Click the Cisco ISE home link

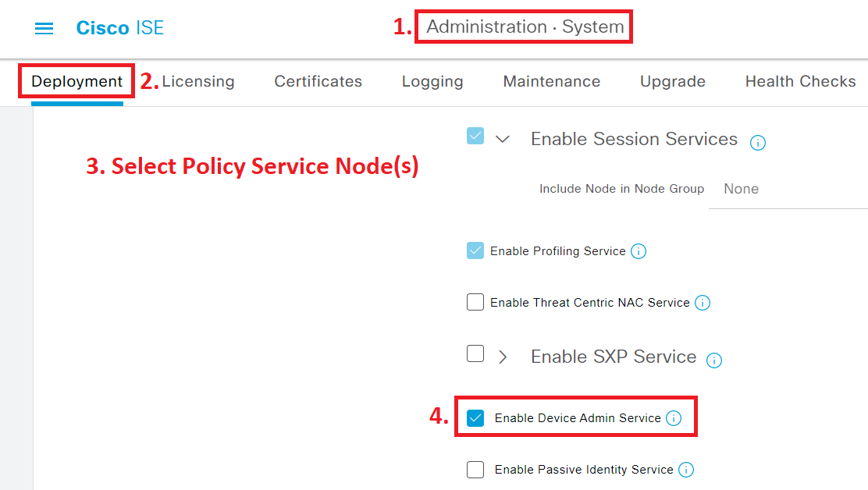(x=119, y=28)
